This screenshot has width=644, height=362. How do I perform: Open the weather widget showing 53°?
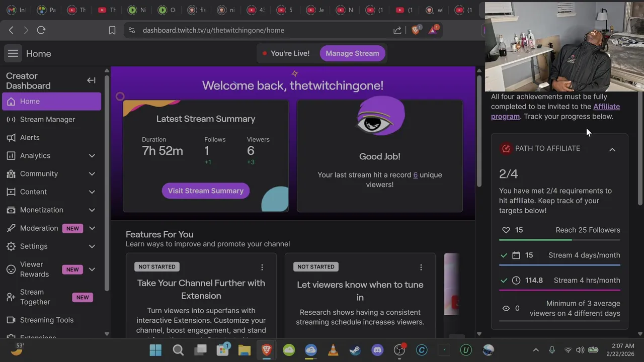[x=17, y=349]
